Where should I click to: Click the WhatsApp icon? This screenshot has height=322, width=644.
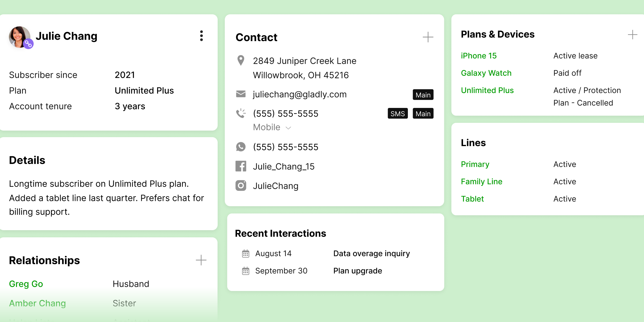(x=241, y=147)
